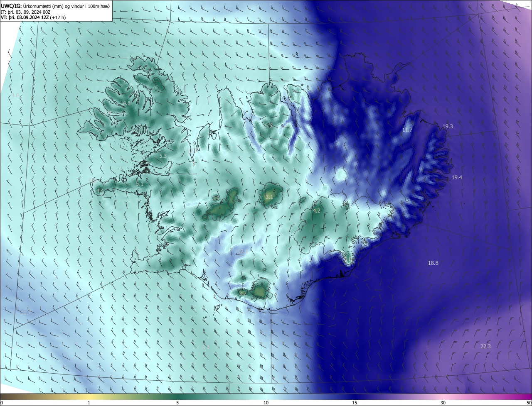Click the 19.4 value label on the map
The width and height of the screenshot is (532, 406).
click(457, 178)
